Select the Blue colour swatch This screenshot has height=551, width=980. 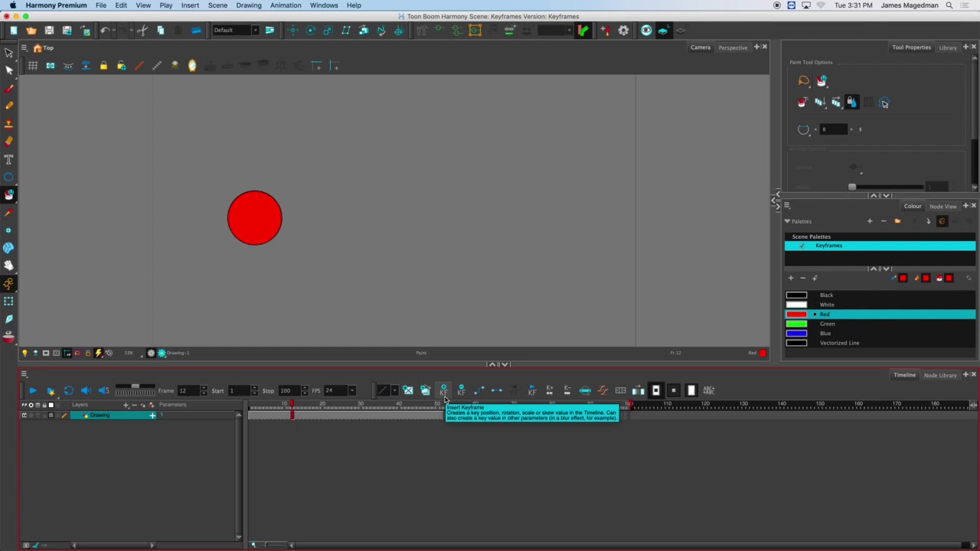(x=796, y=334)
